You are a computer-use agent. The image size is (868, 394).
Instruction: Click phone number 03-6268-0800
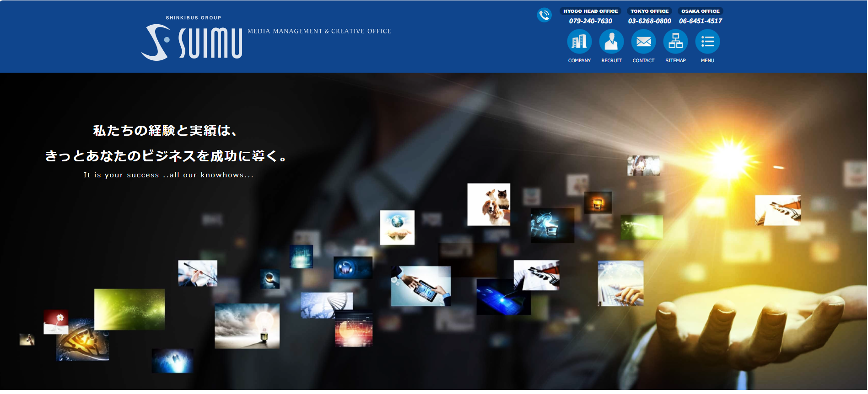649,21
